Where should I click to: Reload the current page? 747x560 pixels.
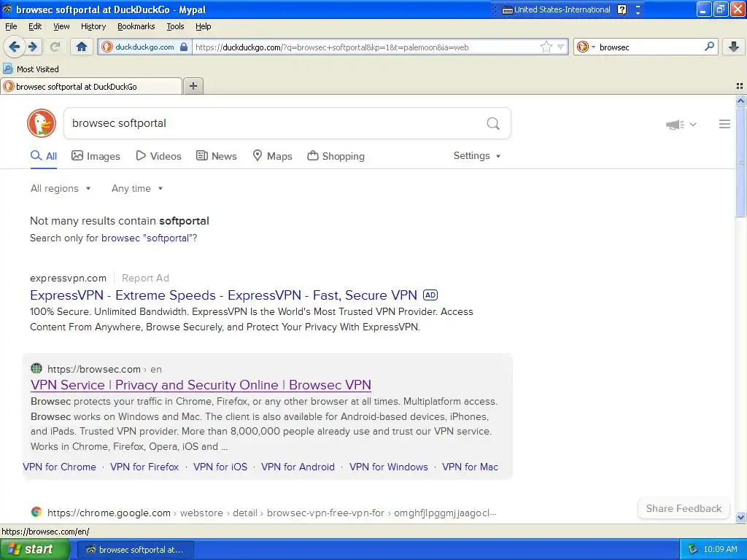[55, 47]
